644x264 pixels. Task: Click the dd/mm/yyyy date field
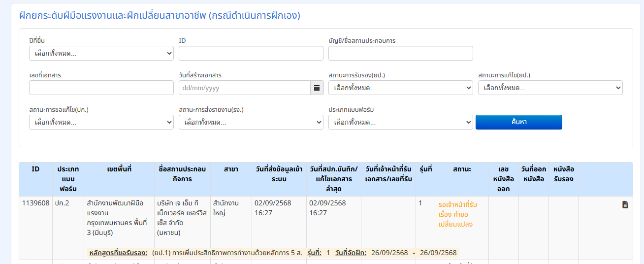pyautogui.click(x=244, y=88)
